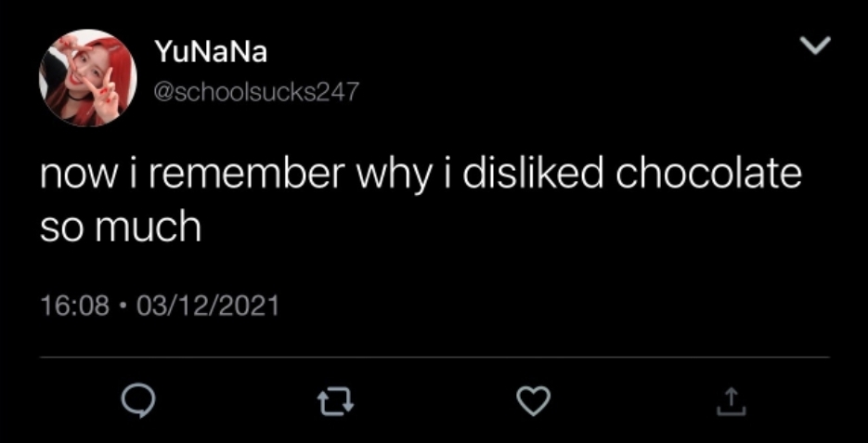View YuNaNa's profile picture
This screenshot has width=868, height=443.
[88, 77]
